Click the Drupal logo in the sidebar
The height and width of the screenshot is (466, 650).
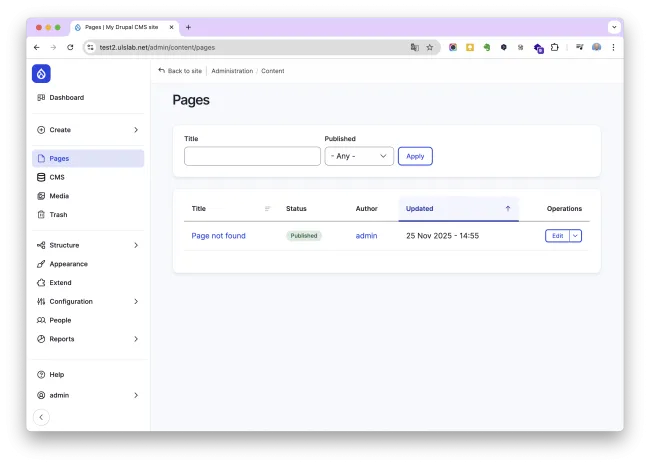41,74
